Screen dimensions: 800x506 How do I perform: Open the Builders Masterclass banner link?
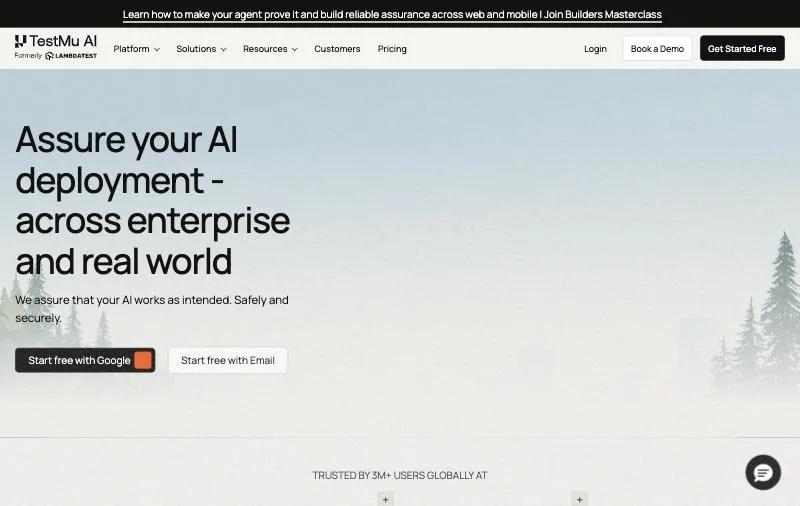[x=392, y=14]
